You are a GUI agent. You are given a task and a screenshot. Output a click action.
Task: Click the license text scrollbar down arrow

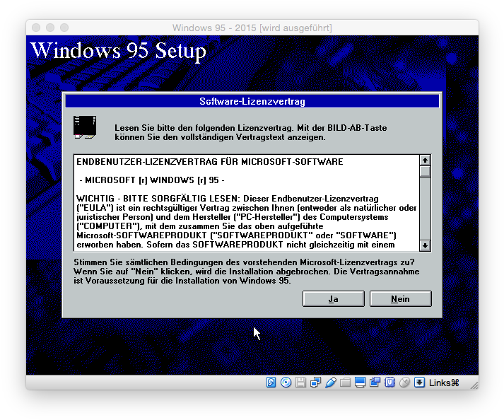click(425, 245)
